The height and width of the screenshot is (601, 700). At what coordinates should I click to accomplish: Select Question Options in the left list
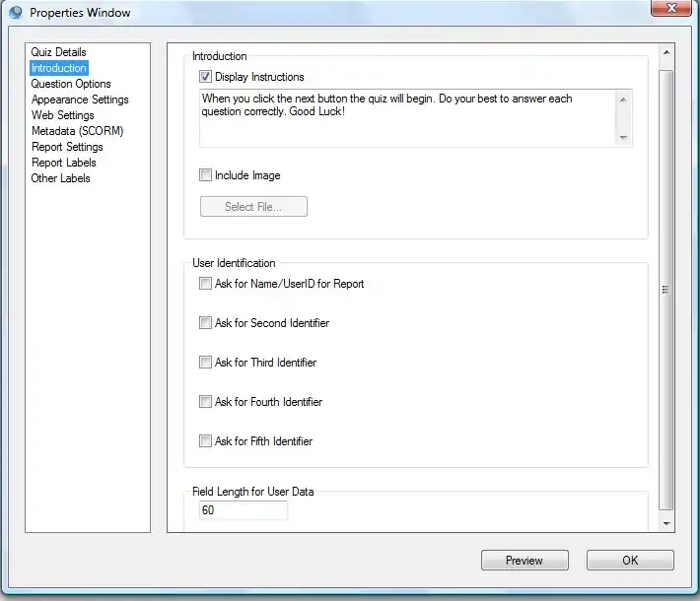pos(71,84)
